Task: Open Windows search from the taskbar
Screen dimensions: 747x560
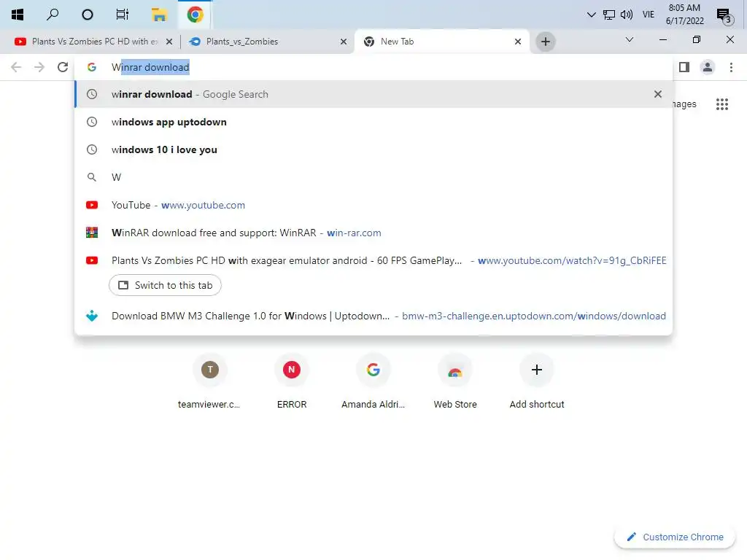Action: [x=53, y=15]
